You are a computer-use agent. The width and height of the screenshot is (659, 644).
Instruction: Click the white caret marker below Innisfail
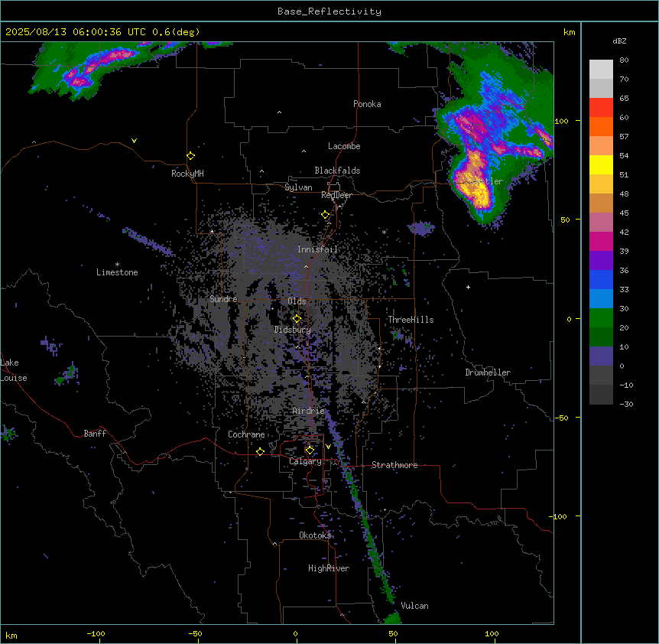point(306,267)
